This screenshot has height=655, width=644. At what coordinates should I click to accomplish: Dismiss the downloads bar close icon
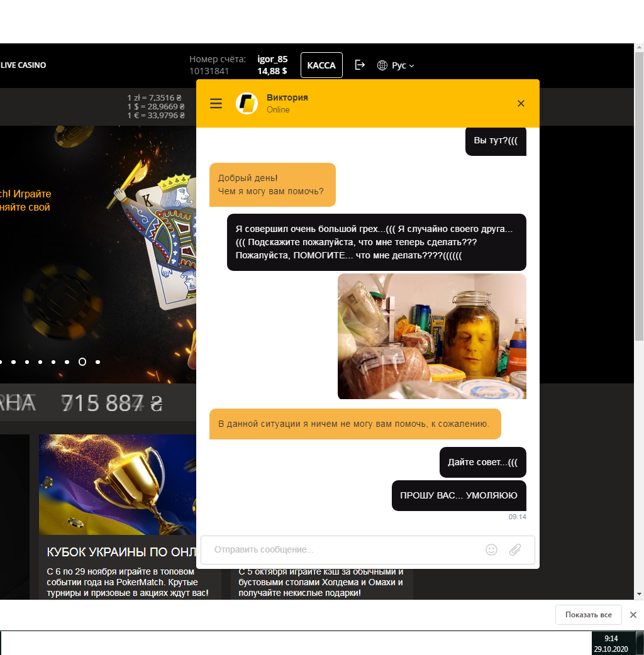(x=633, y=615)
